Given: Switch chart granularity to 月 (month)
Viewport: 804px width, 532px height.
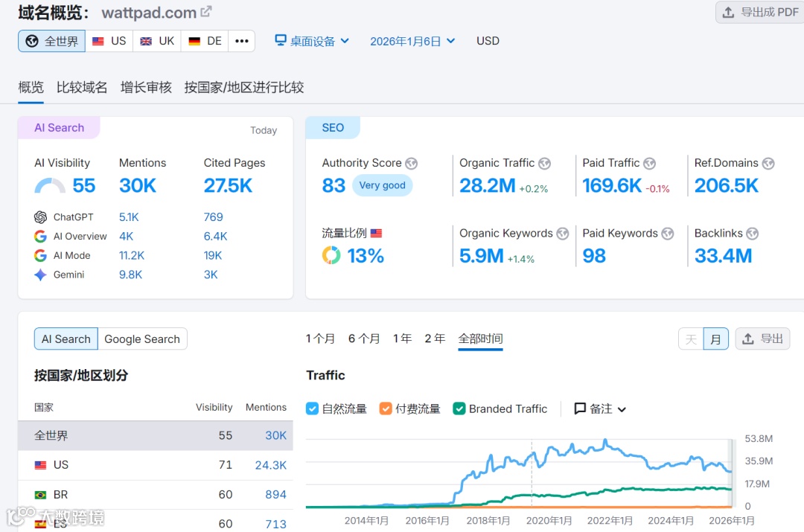Looking at the screenshot, I should pyautogui.click(x=716, y=339).
